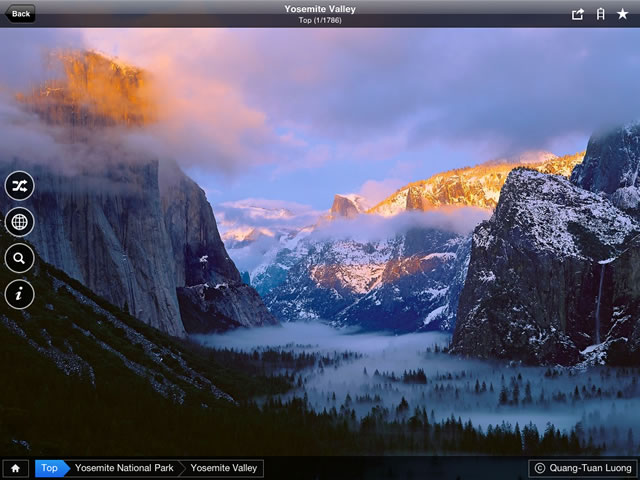
Task: Select the Yosemite Valley breadcrumb
Action: point(224,468)
